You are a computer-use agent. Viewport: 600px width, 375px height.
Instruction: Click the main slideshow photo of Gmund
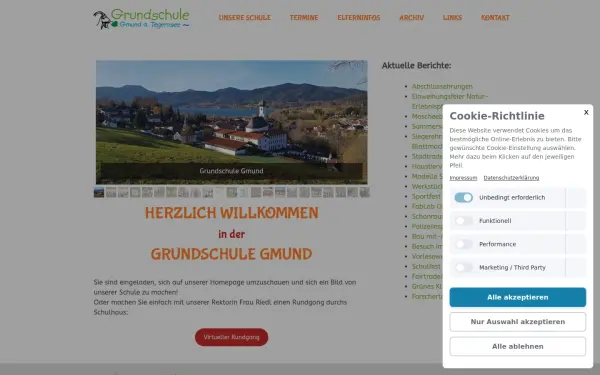coord(232,122)
